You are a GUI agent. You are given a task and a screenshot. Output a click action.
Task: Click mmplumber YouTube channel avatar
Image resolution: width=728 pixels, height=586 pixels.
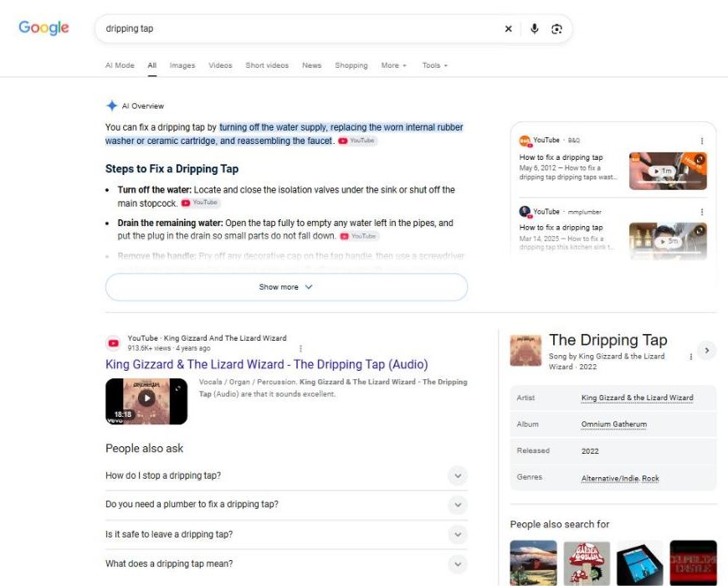(x=525, y=212)
